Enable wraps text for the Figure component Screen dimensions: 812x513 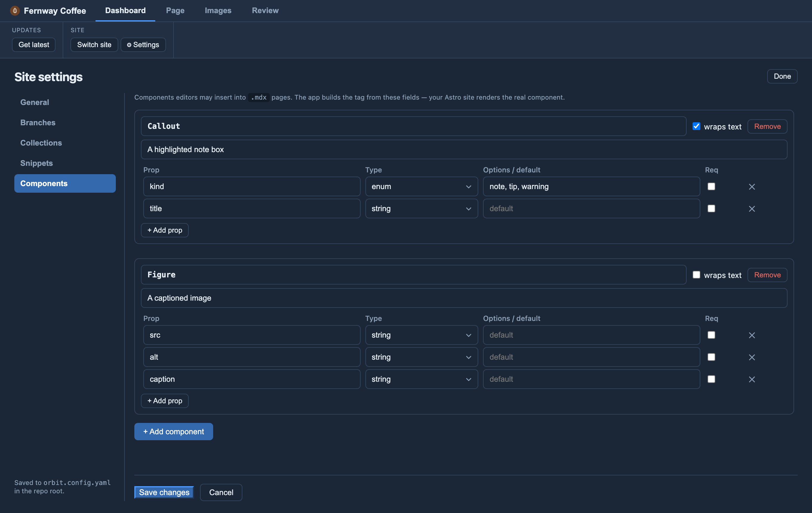[x=696, y=275]
